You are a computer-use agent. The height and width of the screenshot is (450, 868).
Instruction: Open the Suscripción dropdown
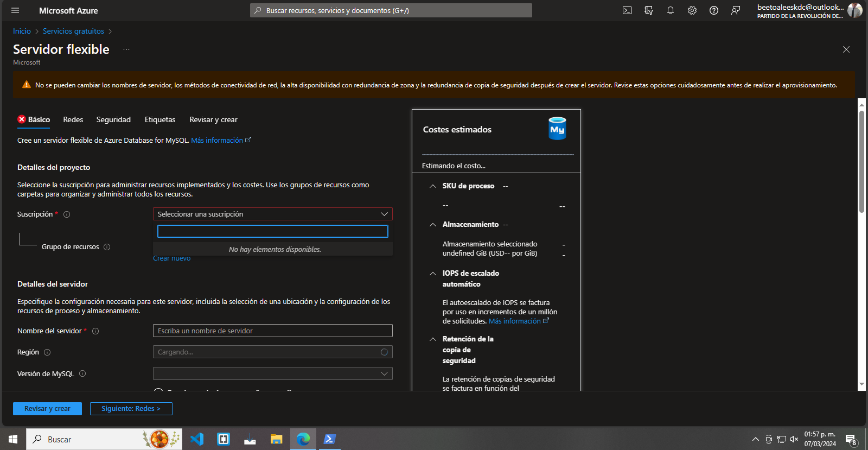tap(273, 214)
